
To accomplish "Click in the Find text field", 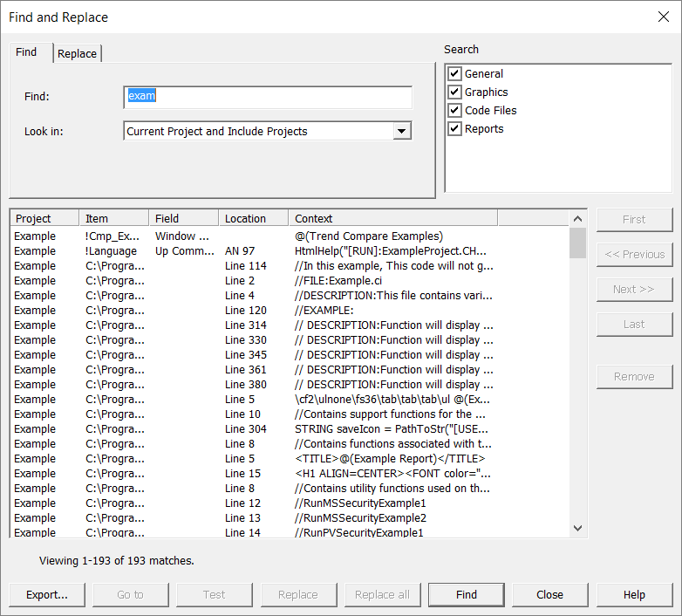I will pyautogui.click(x=268, y=97).
